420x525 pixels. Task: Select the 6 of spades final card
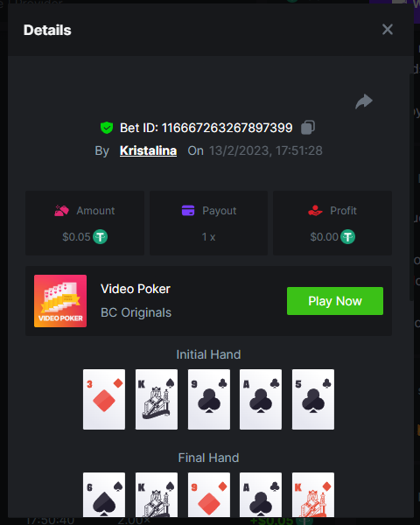(104, 494)
